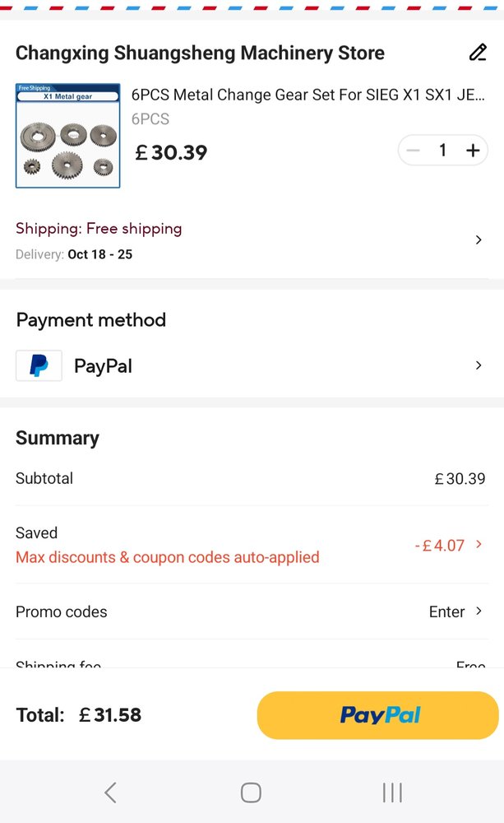The width and height of the screenshot is (504, 823).
Task: Expand the Saved discounts details arrow
Action: [x=479, y=544]
